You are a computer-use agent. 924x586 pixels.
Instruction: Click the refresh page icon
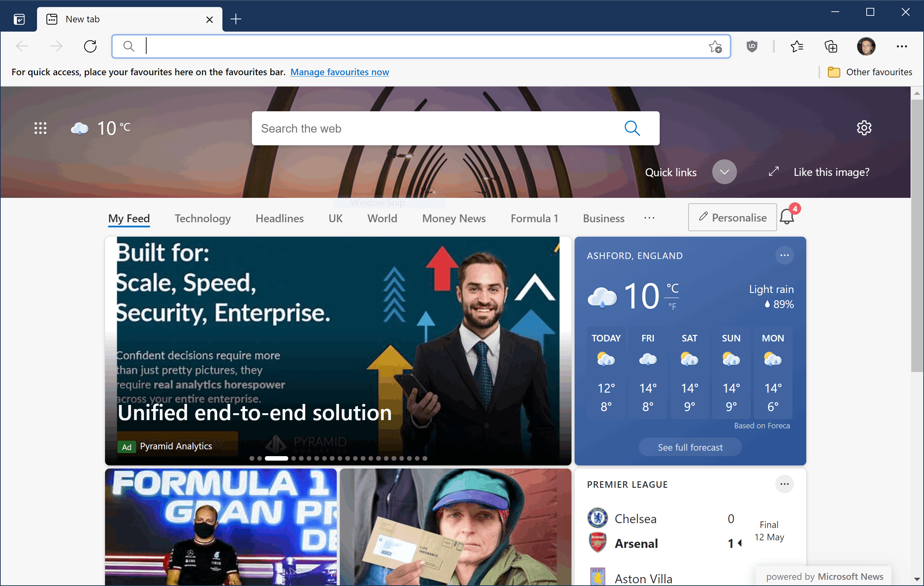click(90, 46)
